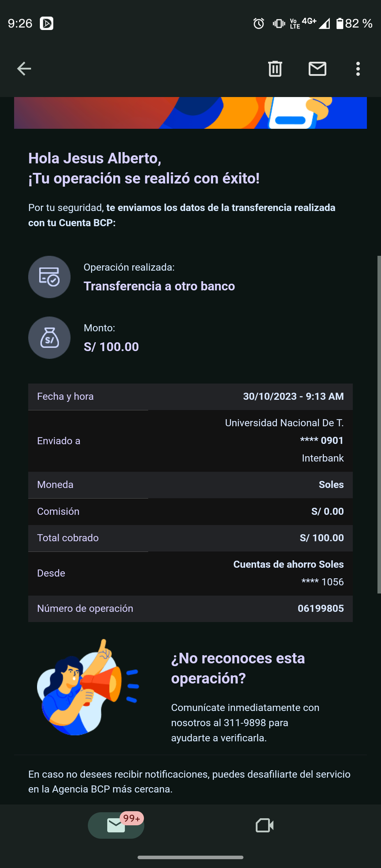Tap the vibrate mode status icon
Image resolution: width=381 pixels, height=868 pixels.
(279, 24)
